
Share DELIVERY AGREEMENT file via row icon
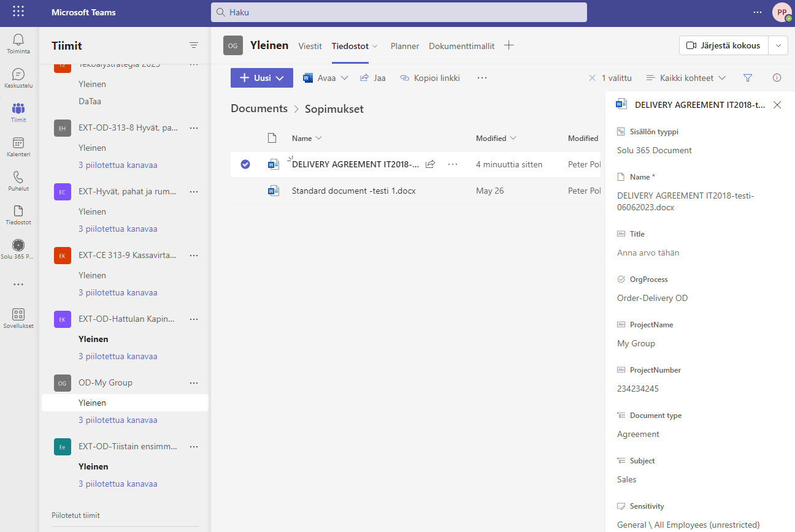coord(431,164)
